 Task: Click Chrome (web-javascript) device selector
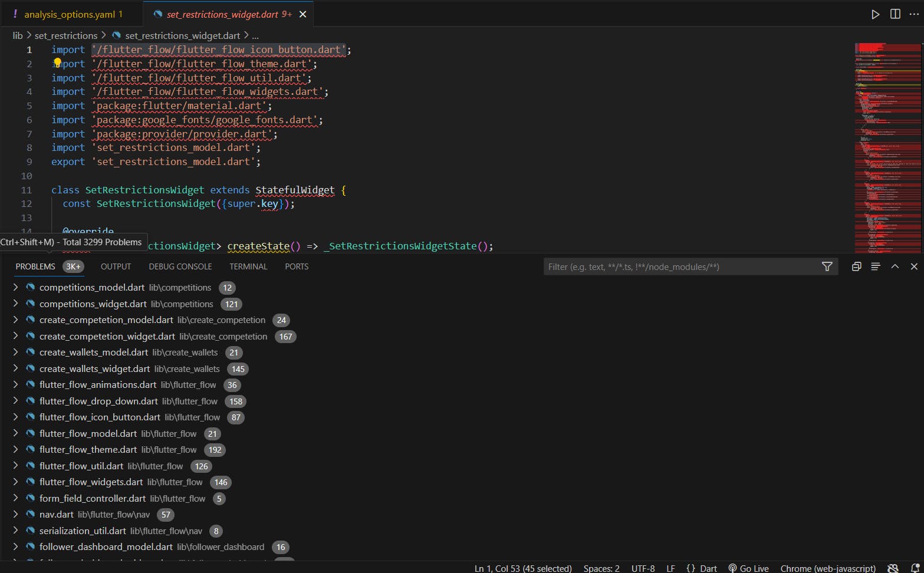(x=828, y=568)
